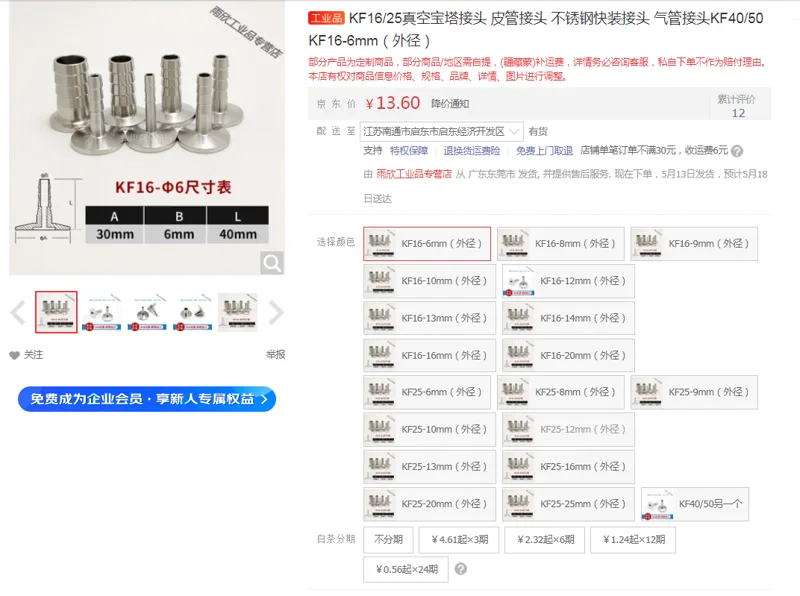Pick the KF16-16mm（外径） variant
800x596 pixels.
coord(430,355)
